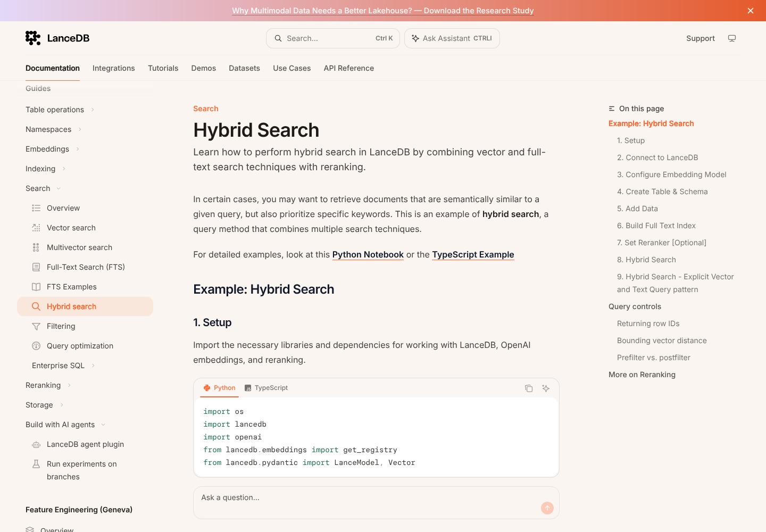Click the search magnifier icon in header

click(x=278, y=38)
